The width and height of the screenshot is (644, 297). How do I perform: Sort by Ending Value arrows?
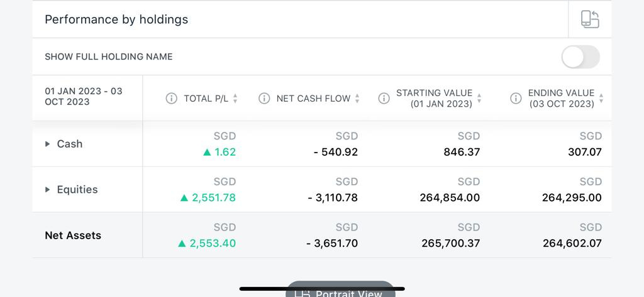click(601, 99)
